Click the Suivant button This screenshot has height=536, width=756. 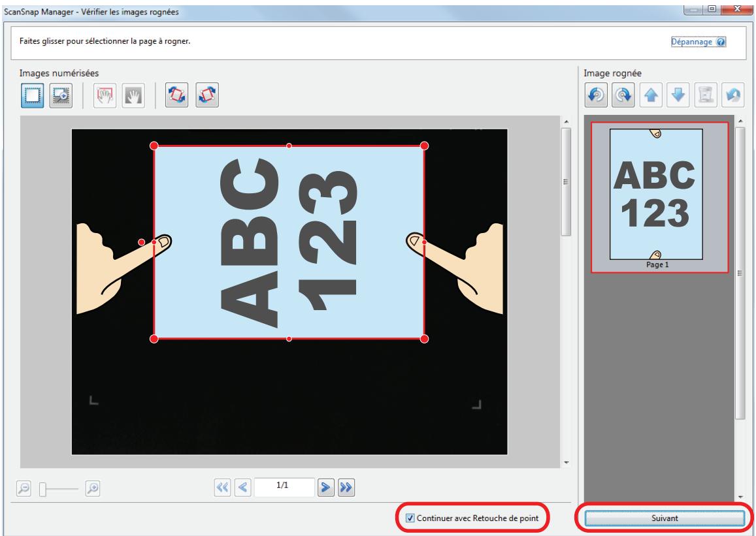(665, 518)
